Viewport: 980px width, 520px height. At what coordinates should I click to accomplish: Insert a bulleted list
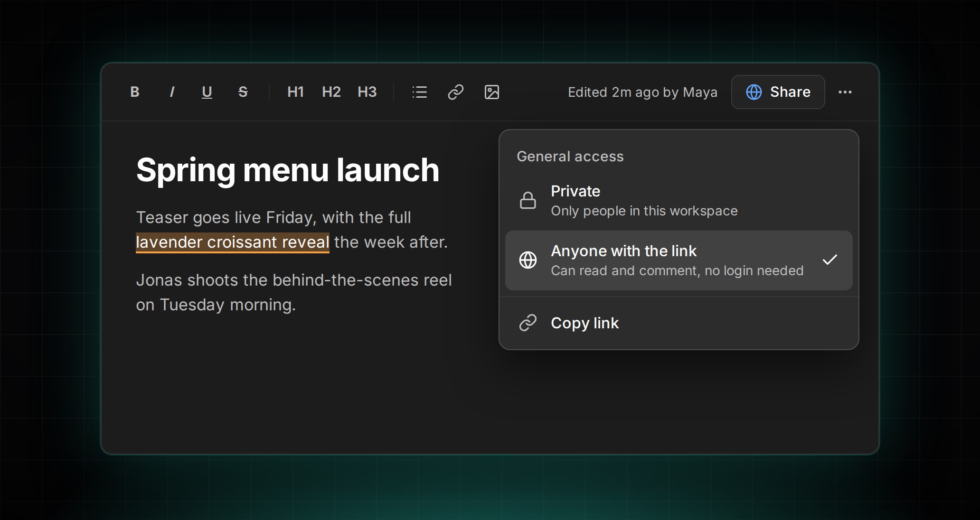[x=420, y=92]
